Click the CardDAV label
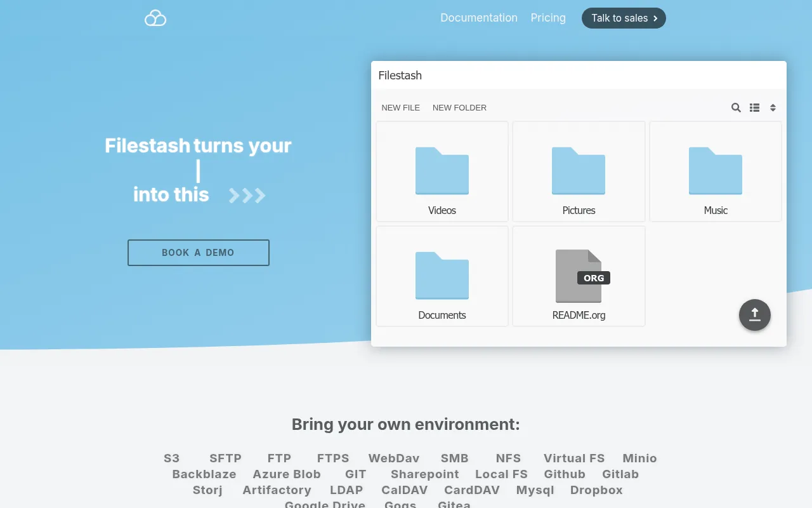Screen dimensions: 812x508 point(472,490)
